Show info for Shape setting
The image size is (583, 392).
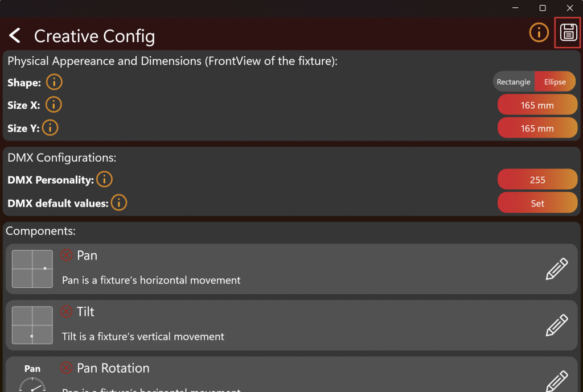54,82
